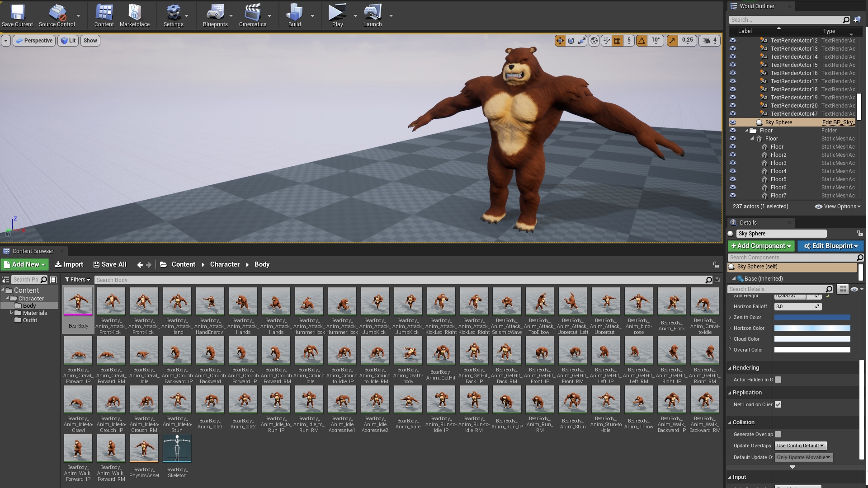868x488 pixels.
Task: Toggle world/local coordinate system icon
Action: (594, 41)
